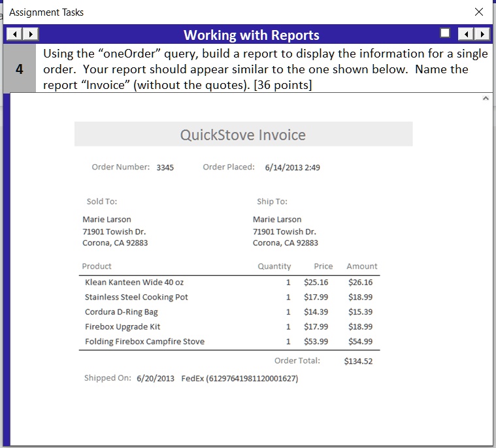
Task: Click the Product column header
Action: click(97, 266)
